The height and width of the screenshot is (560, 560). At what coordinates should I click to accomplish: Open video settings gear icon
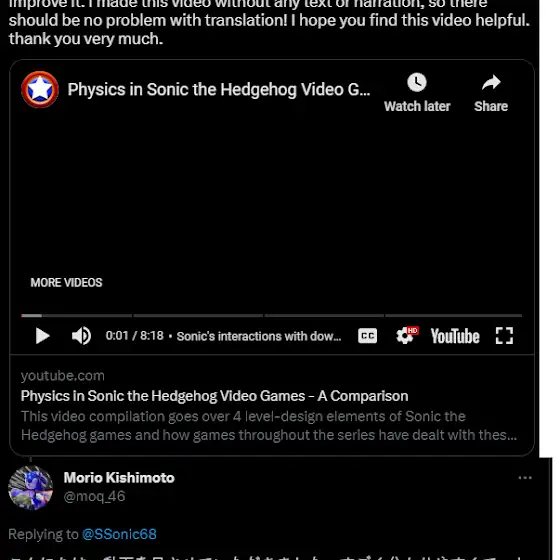pos(406,336)
